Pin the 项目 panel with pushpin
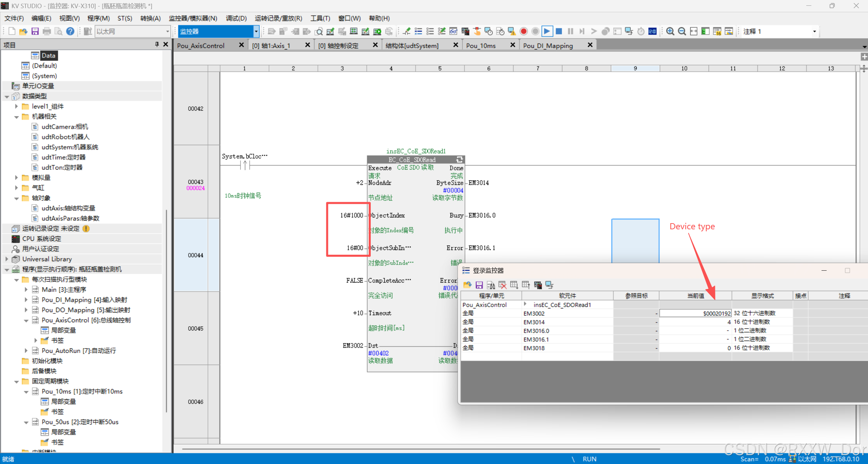The height and width of the screenshot is (464, 868). 157,44
